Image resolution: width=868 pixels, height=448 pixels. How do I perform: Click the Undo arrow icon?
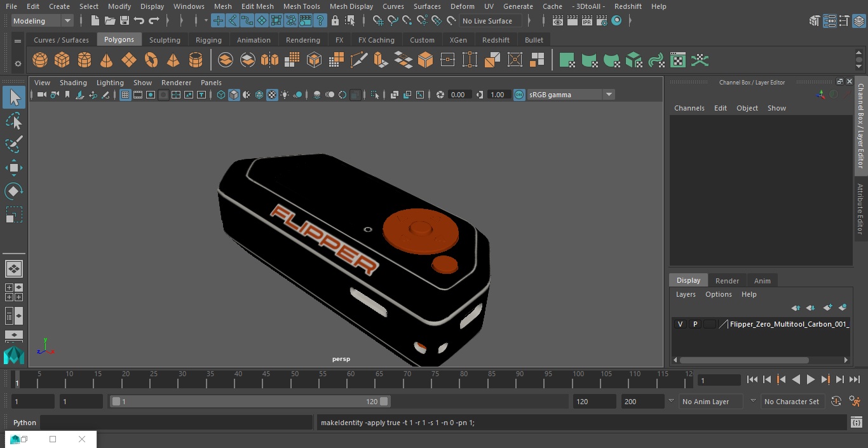(x=139, y=21)
